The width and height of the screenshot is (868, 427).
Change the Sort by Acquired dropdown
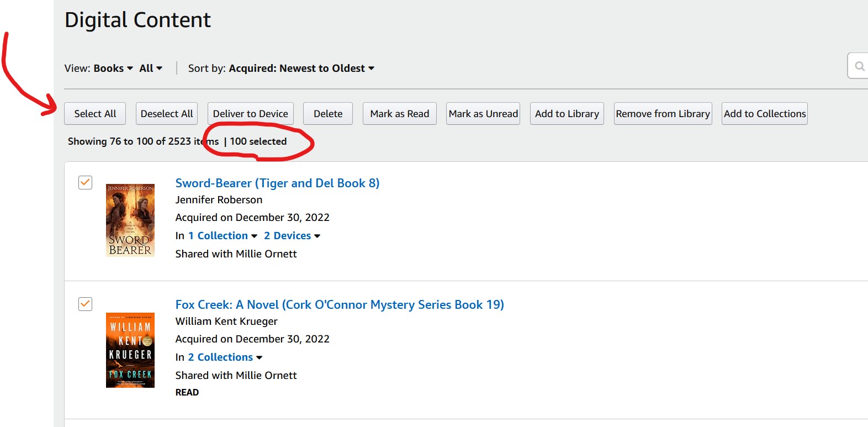[301, 68]
